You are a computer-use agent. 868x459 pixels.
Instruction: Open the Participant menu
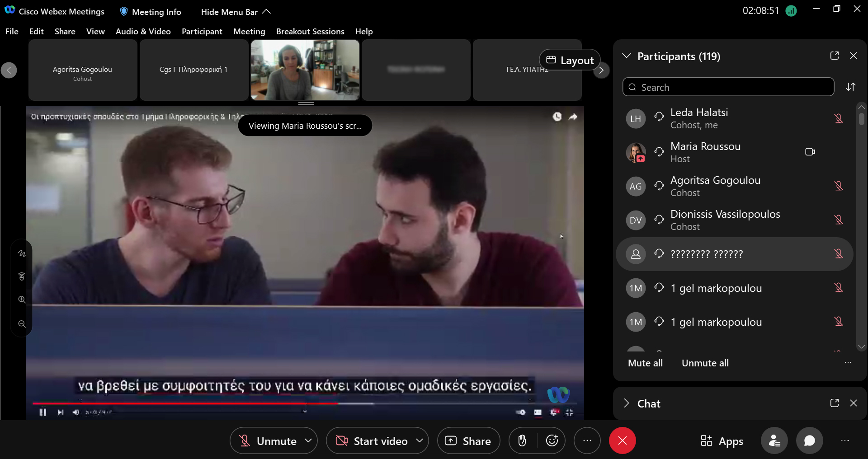click(202, 32)
